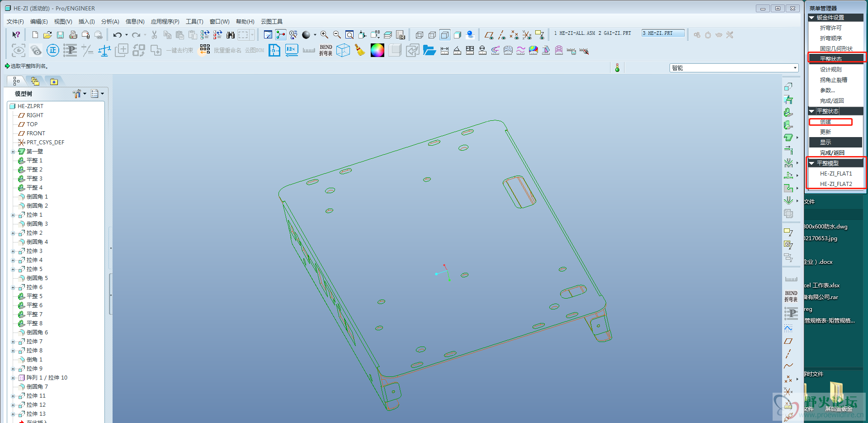Click the broom cleanup icon

coord(360,50)
